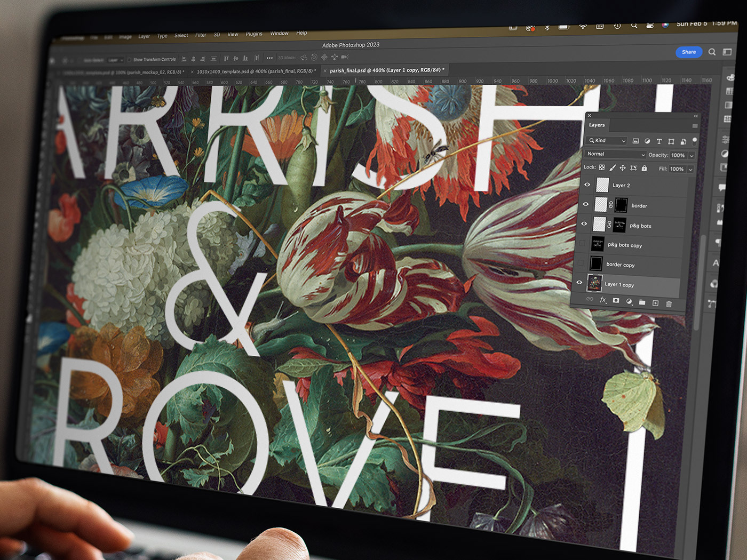747x560 pixels.
Task: Toggle layer filtering switch on or off
Action: [694, 141]
